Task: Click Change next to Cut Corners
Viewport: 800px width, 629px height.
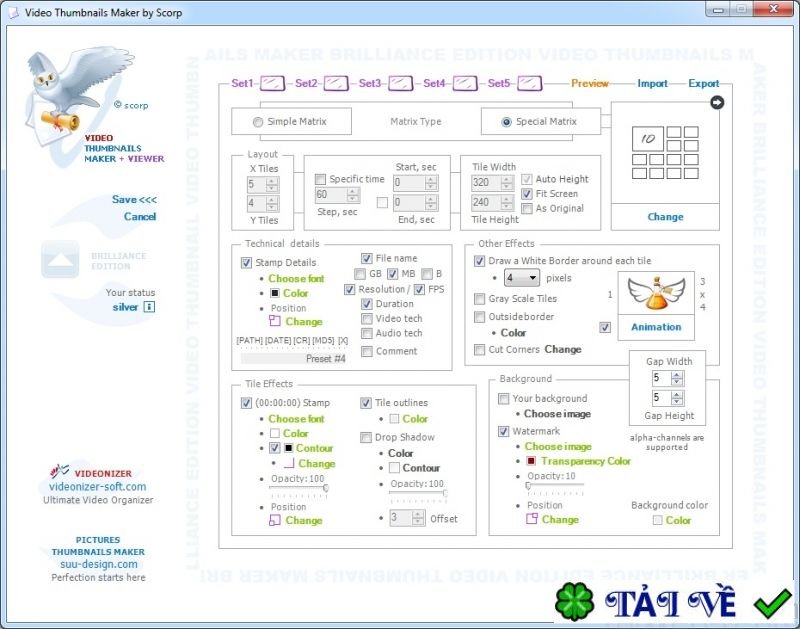Action: (x=563, y=349)
